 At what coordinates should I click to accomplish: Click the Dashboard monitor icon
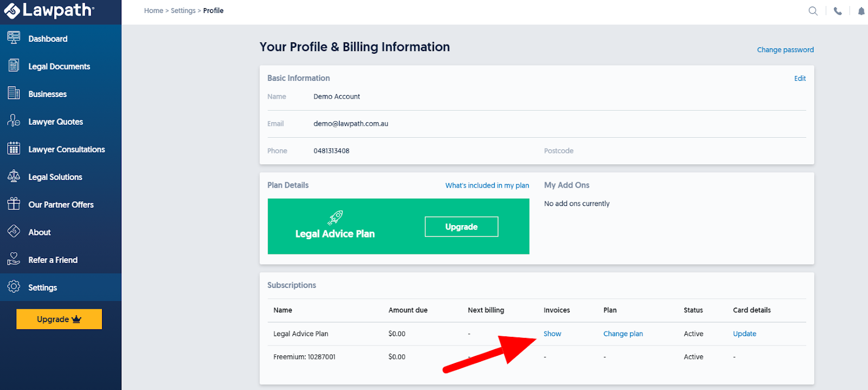click(x=14, y=38)
